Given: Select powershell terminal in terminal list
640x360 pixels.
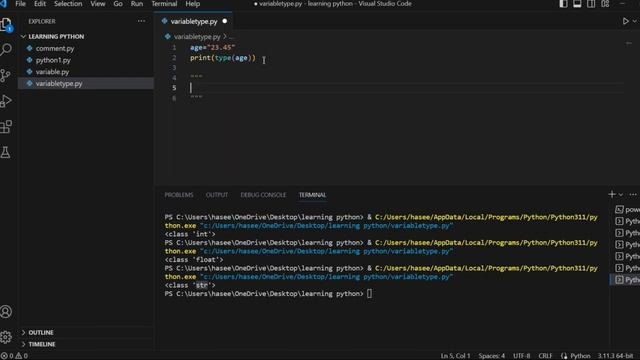Looking at the screenshot, I should (x=627, y=210).
